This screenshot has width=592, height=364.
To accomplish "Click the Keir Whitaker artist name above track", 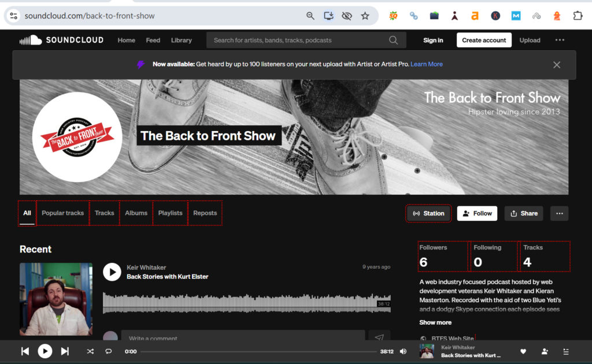I will click(146, 268).
